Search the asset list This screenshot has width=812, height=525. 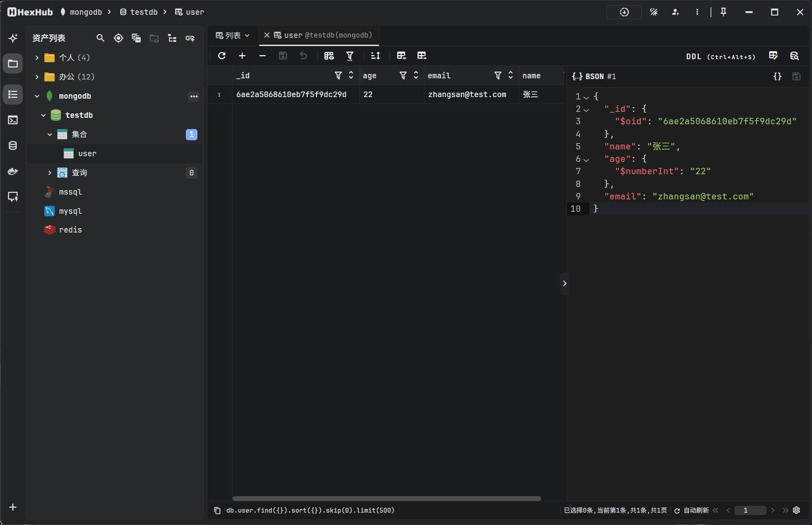click(100, 38)
